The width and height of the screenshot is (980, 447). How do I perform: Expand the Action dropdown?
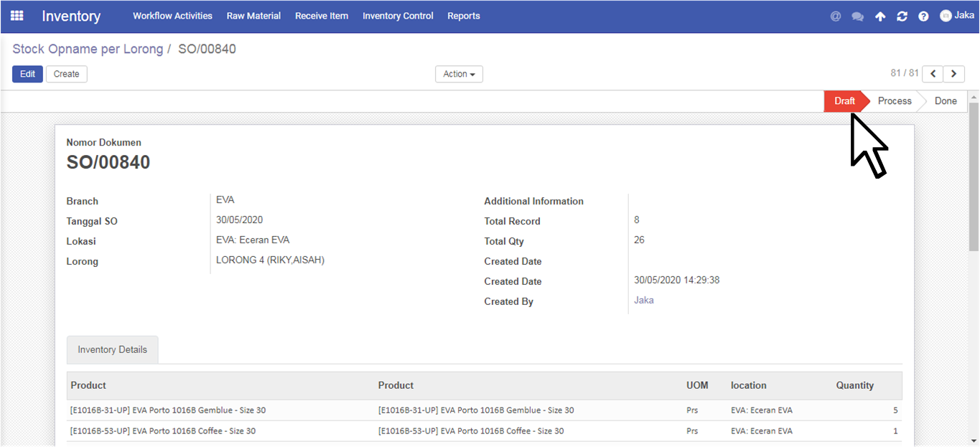[459, 74]
